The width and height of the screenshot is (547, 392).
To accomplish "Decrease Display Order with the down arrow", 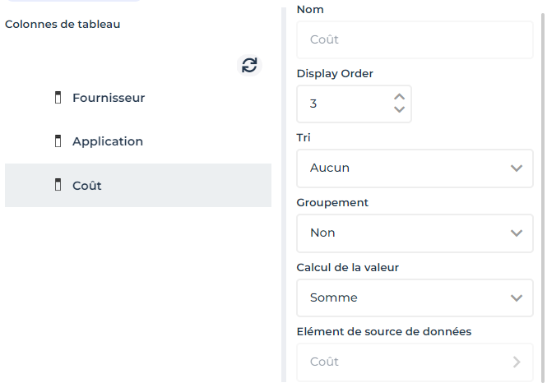I will pyautogui.click(x=400, y=110).
